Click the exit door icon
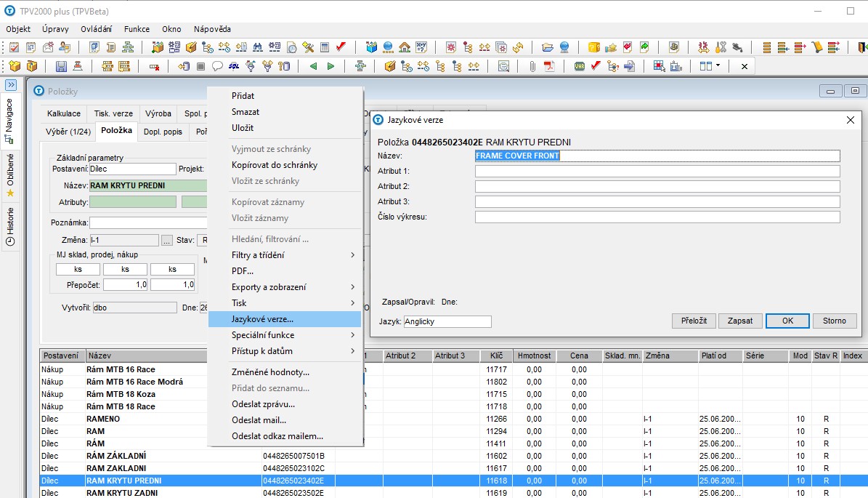This screenshot has width=868, height=498. tap(862, 48)
